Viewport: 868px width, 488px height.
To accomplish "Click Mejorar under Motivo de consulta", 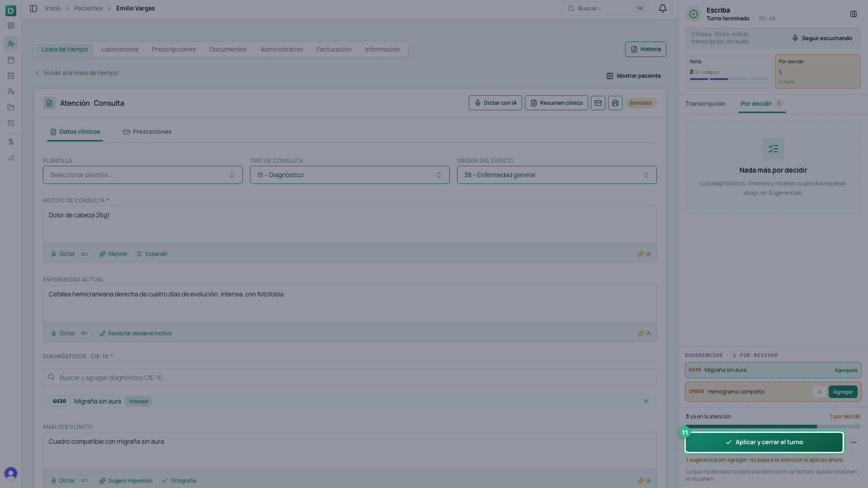I will click(x=113, y=254).
